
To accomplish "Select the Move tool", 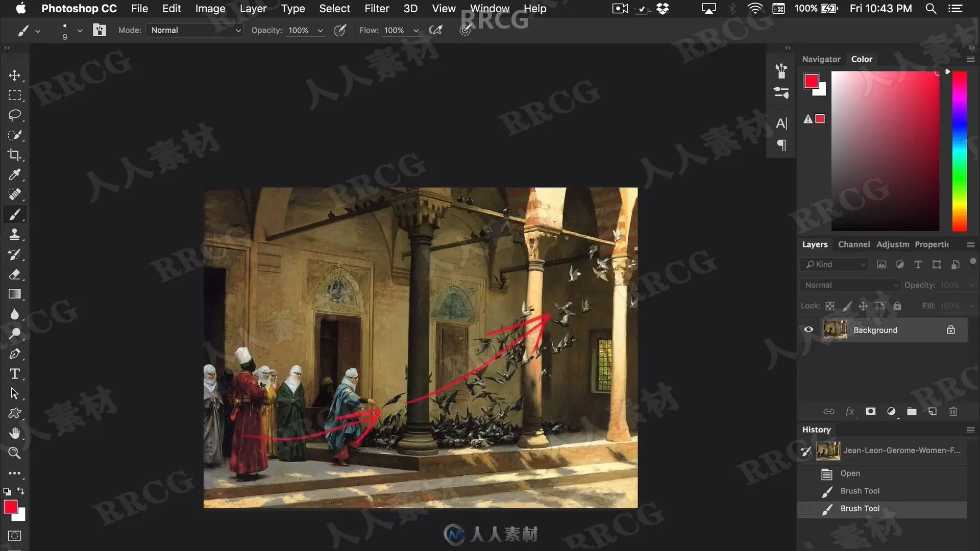I will tap(14, 76).
